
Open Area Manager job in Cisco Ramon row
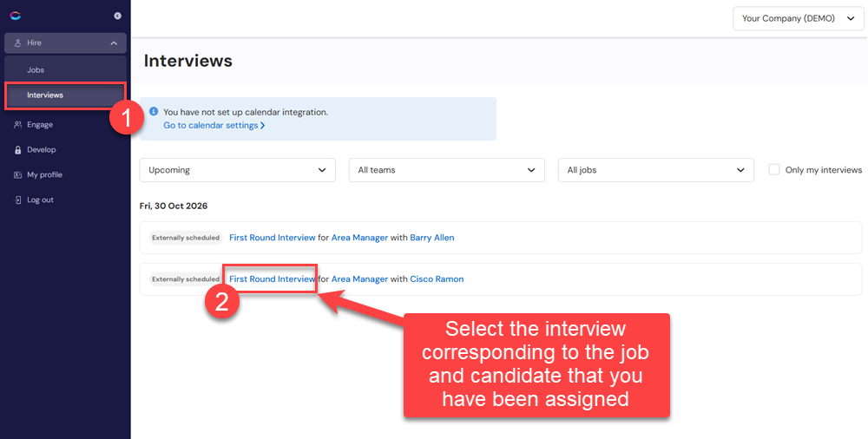click(359, 279)
